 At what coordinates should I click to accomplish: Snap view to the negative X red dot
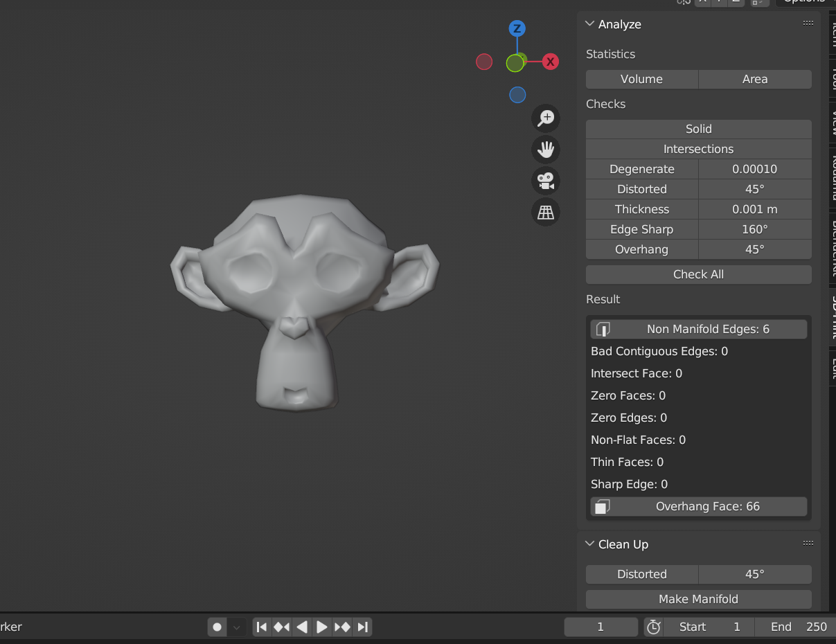[x=484, y=62]
